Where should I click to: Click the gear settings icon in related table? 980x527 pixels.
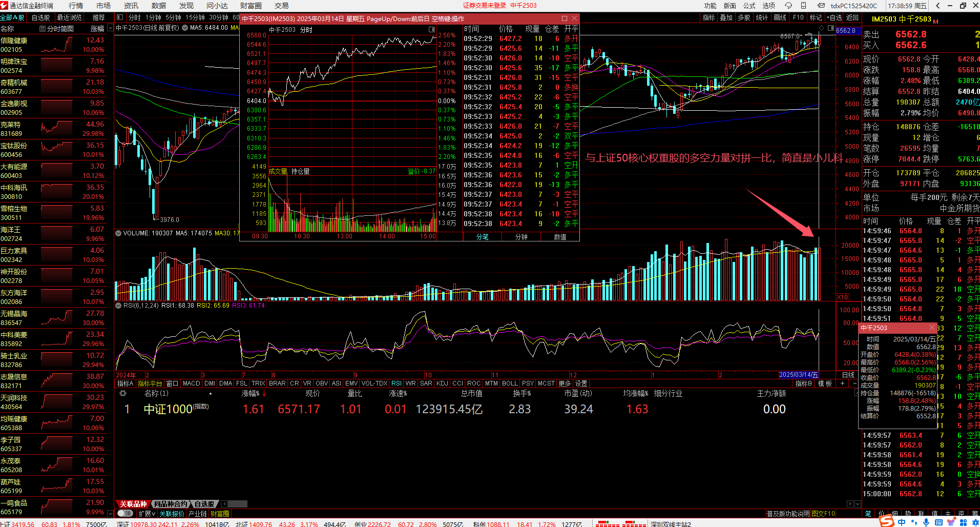click(x=123, y=394)
